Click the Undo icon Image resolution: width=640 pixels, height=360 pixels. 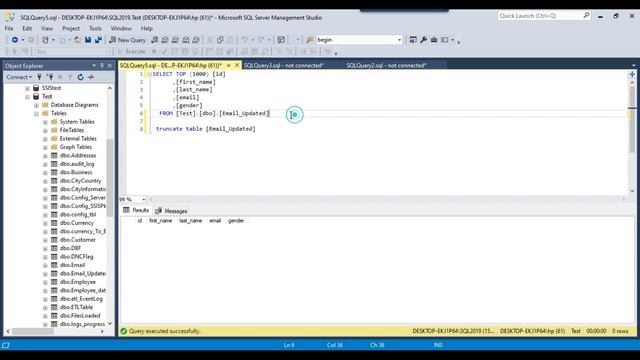point(244,40)
